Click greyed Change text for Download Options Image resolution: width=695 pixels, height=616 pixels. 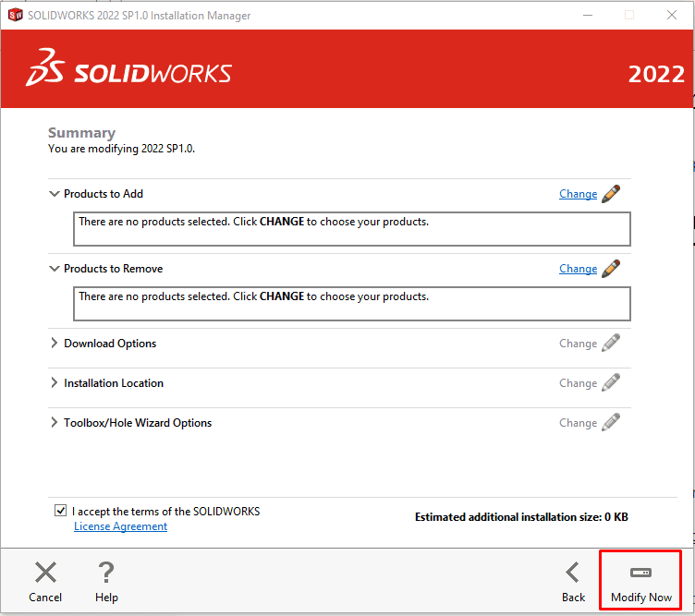[x=578, y=344]
